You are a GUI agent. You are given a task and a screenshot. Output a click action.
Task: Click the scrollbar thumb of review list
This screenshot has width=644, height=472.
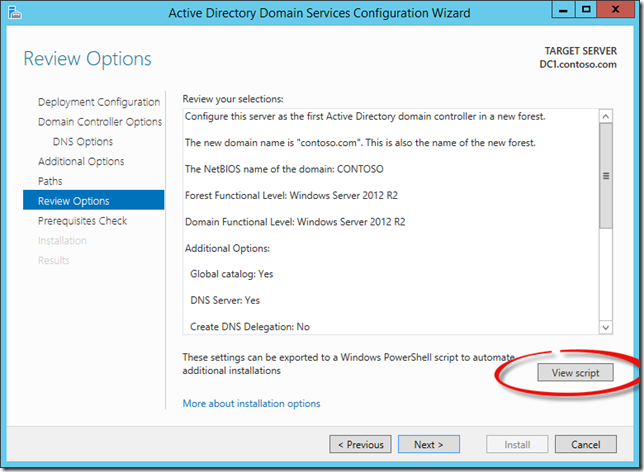tap(606, 176)
